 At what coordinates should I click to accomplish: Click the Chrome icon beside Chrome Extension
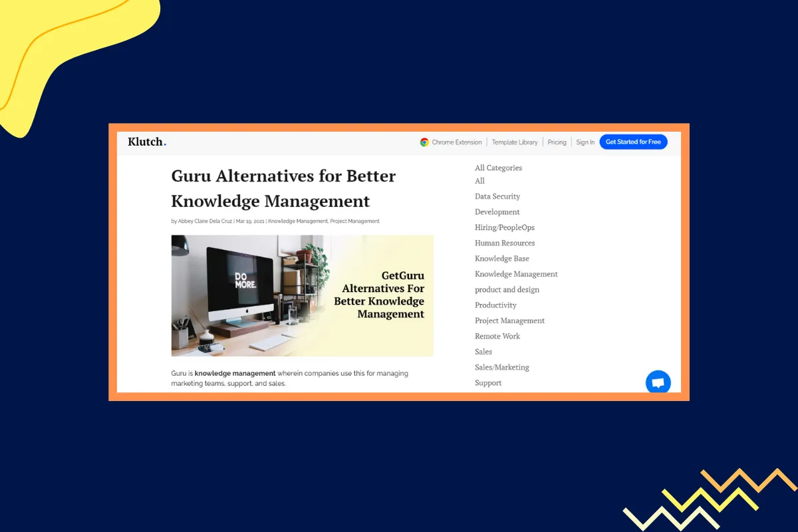point(424,142)
